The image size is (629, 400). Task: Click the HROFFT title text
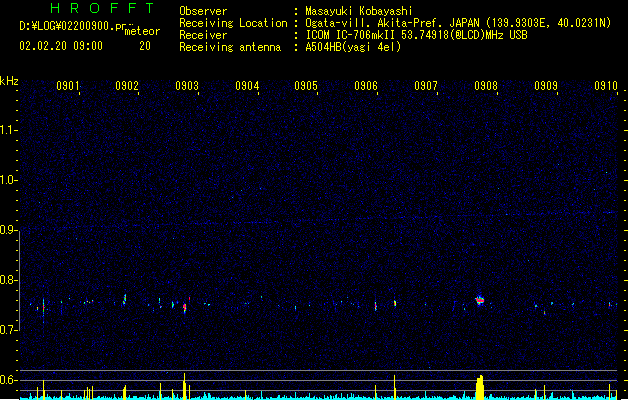point(102,8)
